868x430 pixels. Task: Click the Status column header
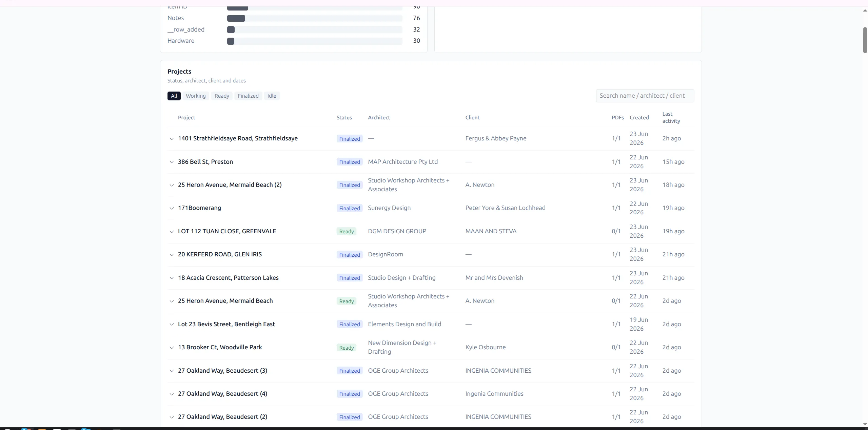[x=344, y=118]
